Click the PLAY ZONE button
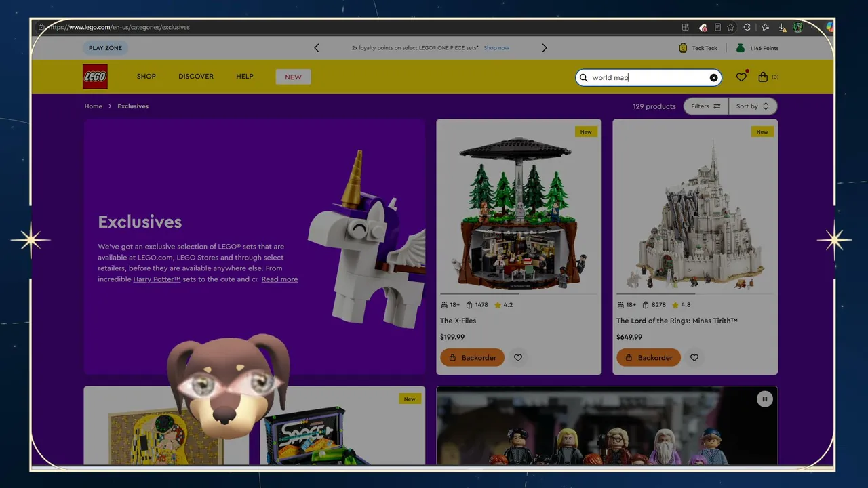The width and height of the screenshot is (868, 488). pos(105,48)
